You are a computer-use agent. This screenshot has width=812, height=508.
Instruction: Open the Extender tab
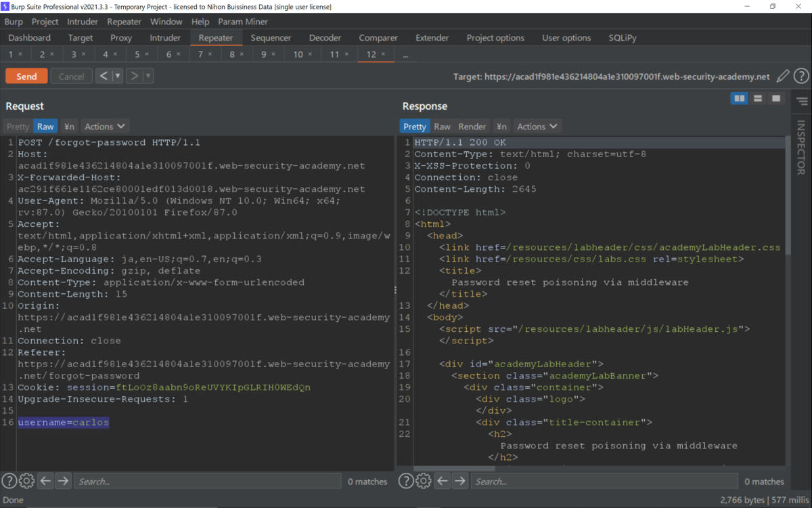coord(432,38)
